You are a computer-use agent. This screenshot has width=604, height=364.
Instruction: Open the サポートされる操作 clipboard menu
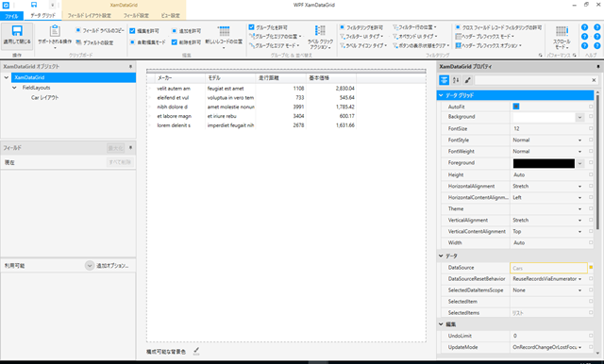pyautogui.click(x=55, y=36)
